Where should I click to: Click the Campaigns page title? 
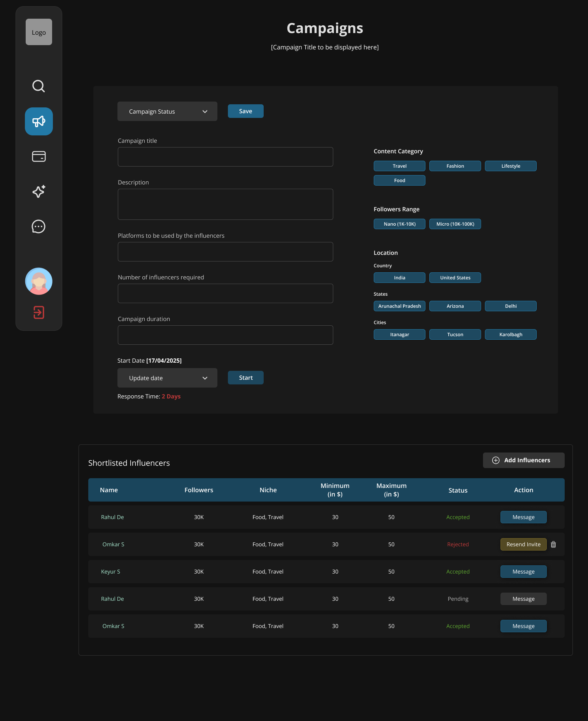(325, 28)
